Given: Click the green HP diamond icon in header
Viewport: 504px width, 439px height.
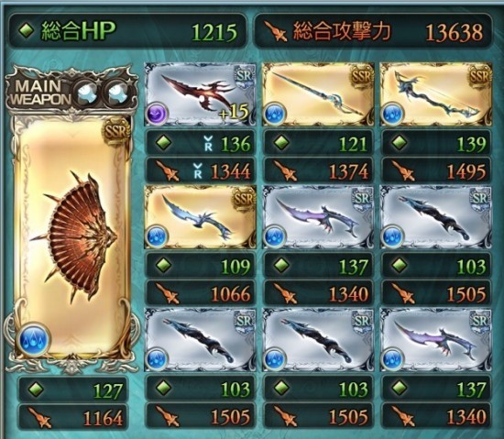Looking at the screenshot, I should click(27, 31).
